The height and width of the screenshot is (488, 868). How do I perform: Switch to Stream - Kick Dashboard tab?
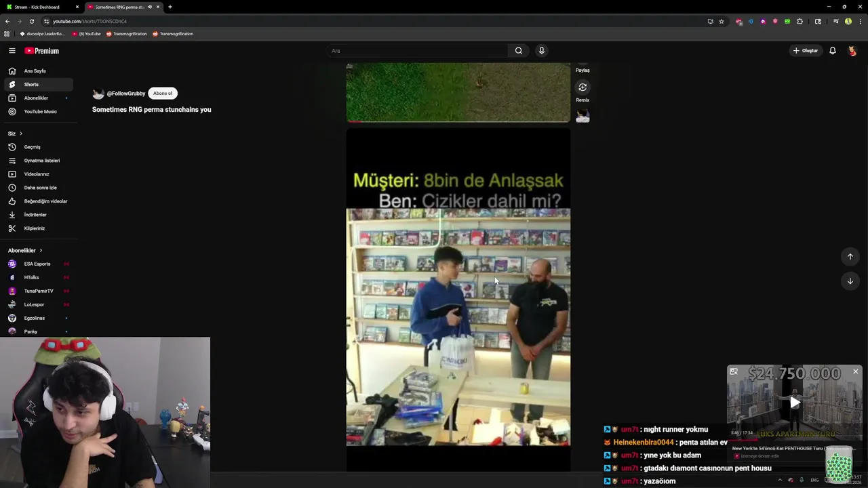[41, 7]
